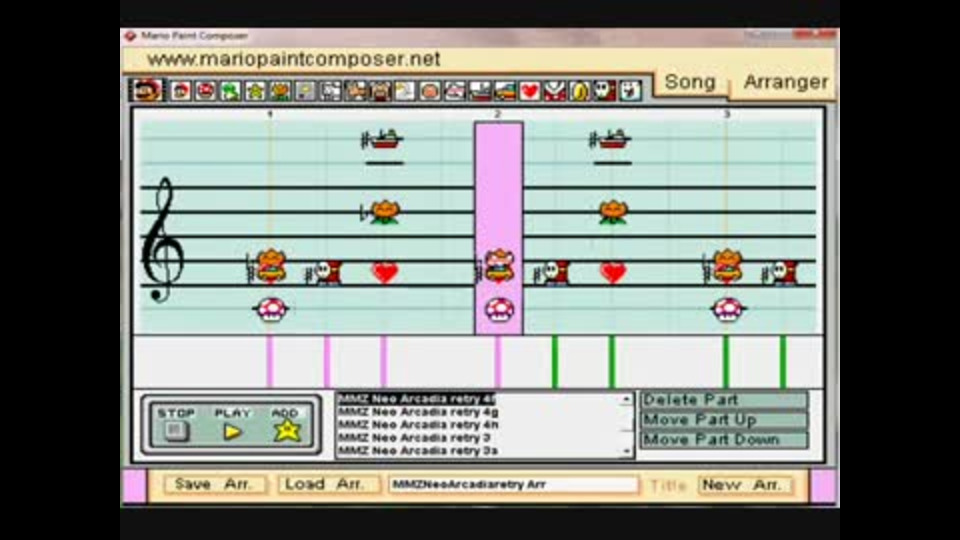Viewport: 960px width, 540px height.
Task: Select the Baby Face instrument icon
Action: (x=430, y=91)
